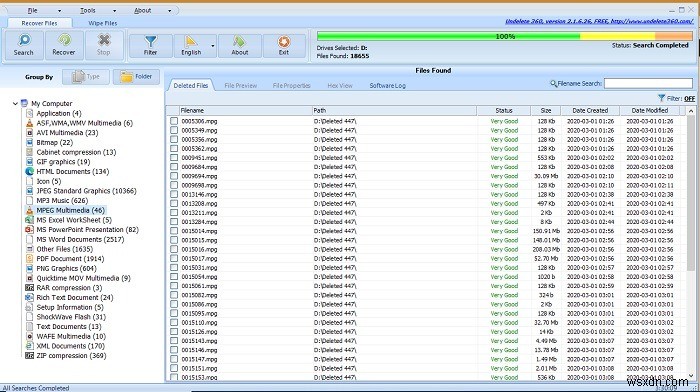Check the box for 0009694.mpg

click(174, 176)
